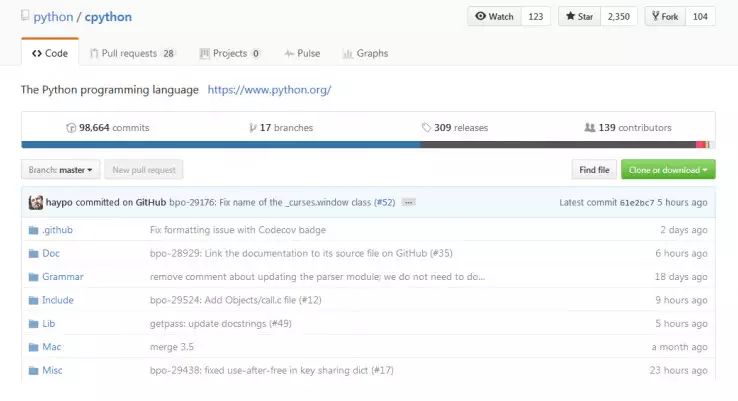Viewport: 738px width, 401px height.
Task: Click the Watch button
Action: point(494,16)
